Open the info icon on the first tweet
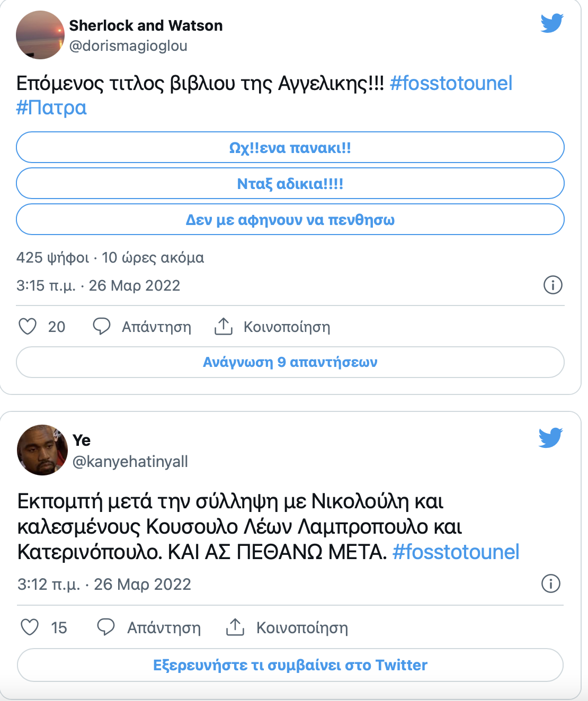Viewport: 588px width, 701px height. click(x=554, y=285)
